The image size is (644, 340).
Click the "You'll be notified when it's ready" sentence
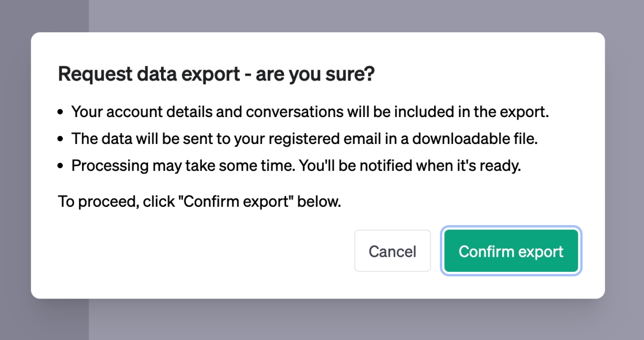[x=409, y=165]
